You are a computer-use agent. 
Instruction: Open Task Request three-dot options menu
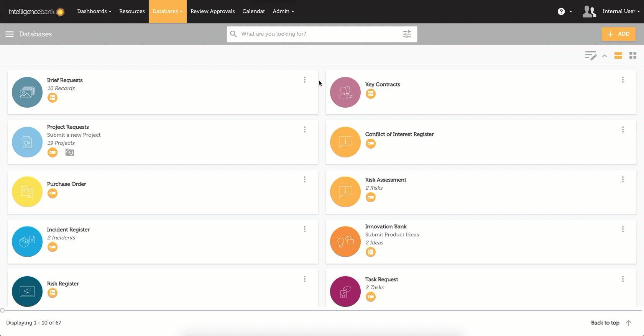pyautogui.click(x=623, y=279)
